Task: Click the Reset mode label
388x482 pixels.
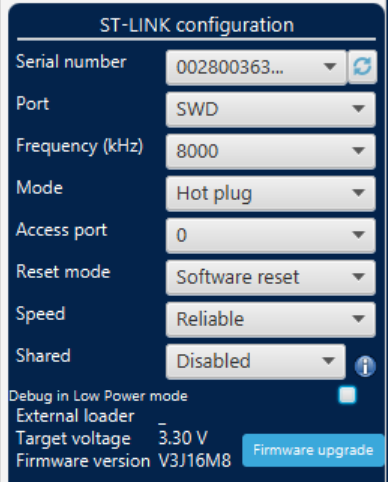Action: click(x=63, y=272)
